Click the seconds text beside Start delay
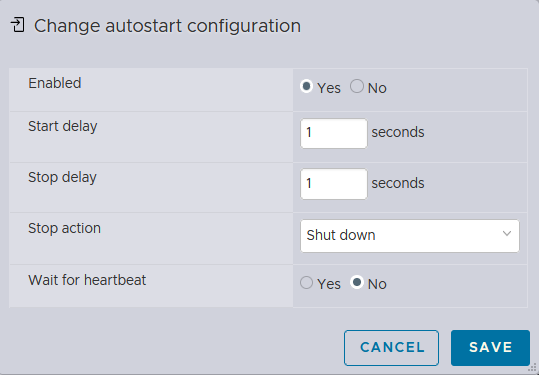 398,132
